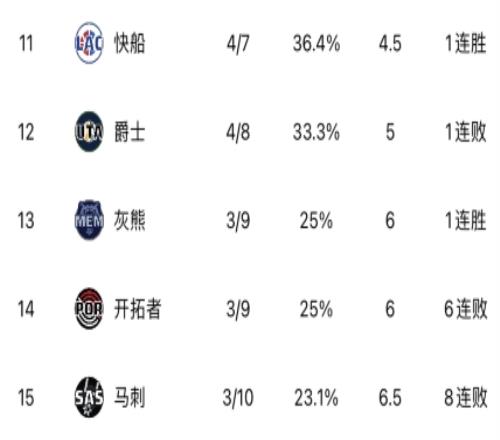Open the SAS Spurs team logo
Screen dimensions: 500x440
coord(89,397)
